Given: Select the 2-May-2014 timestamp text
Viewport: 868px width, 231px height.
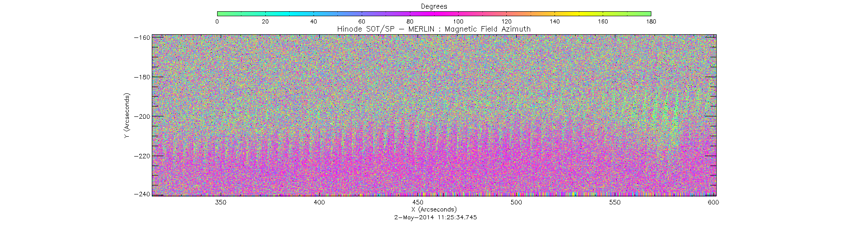Looking at the screenshot, I should (435, 217).
